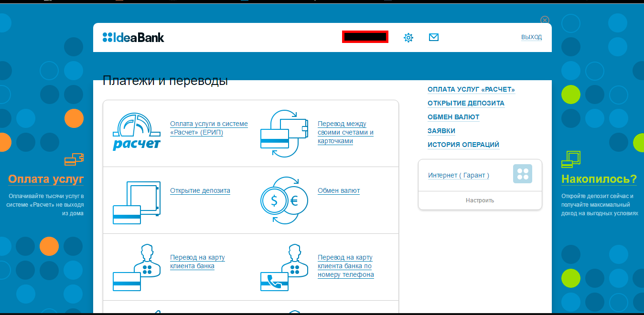Go to ОБМЕН ВАЛЮТ in side menu
644x315 pixels.
pyautogui.click(x=453, y=117)
